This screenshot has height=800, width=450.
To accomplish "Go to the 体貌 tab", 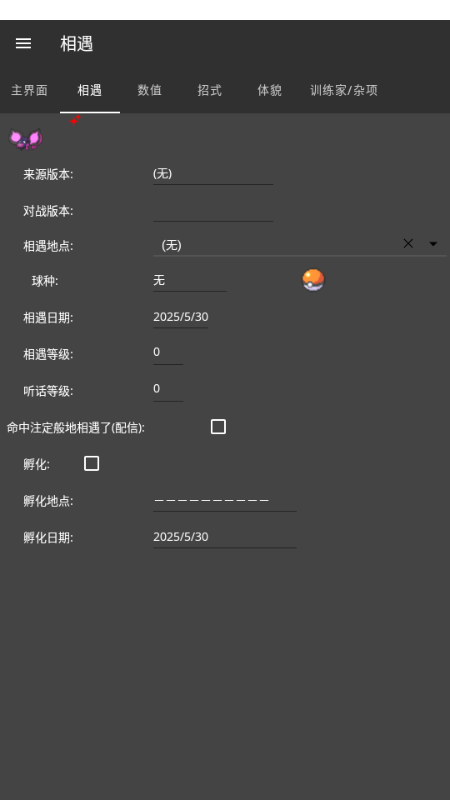I will click(x=269, y=91).
